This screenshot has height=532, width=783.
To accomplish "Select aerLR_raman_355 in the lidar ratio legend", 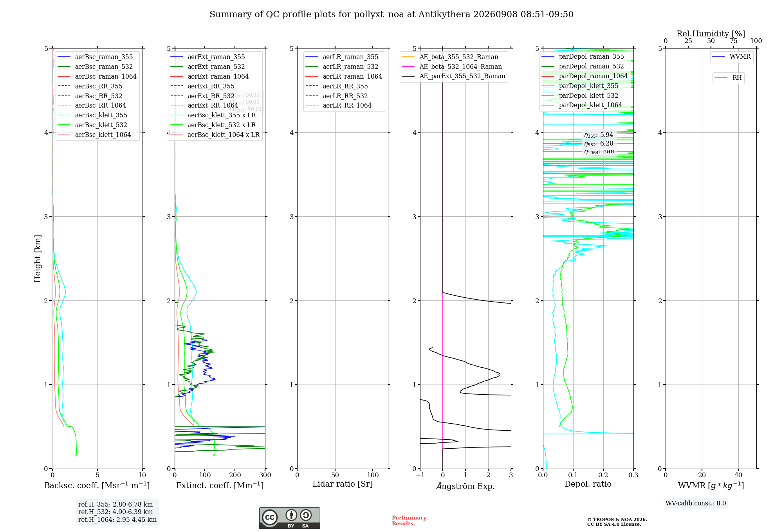I will click(342, 57).
